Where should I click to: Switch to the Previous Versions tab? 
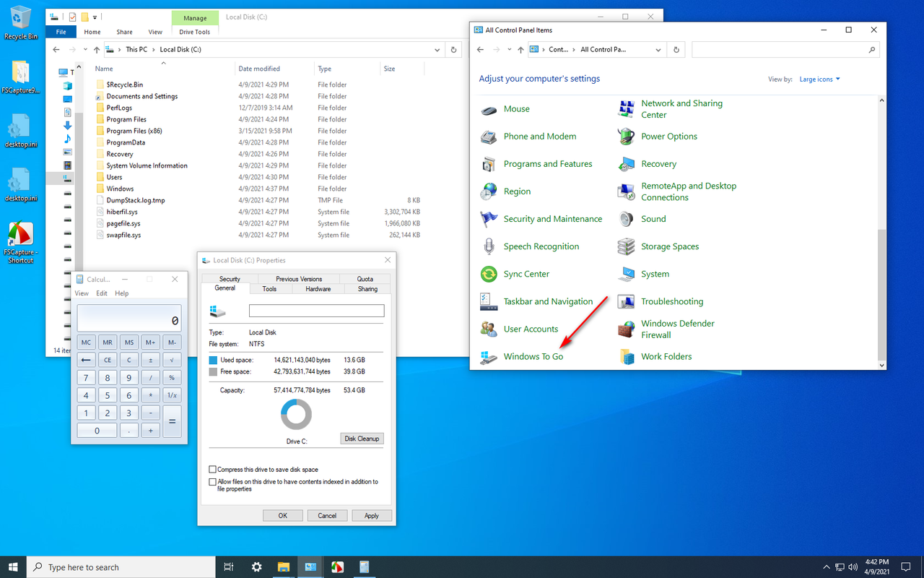coord(299,279)
